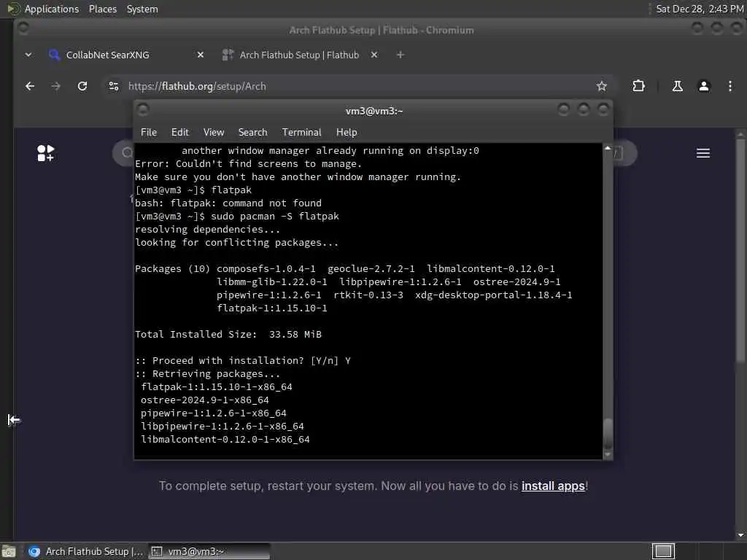Click Chromium window menu button in titlebar
The height and width of the screenshot is (560, 747).
click(x=23, y=28)
